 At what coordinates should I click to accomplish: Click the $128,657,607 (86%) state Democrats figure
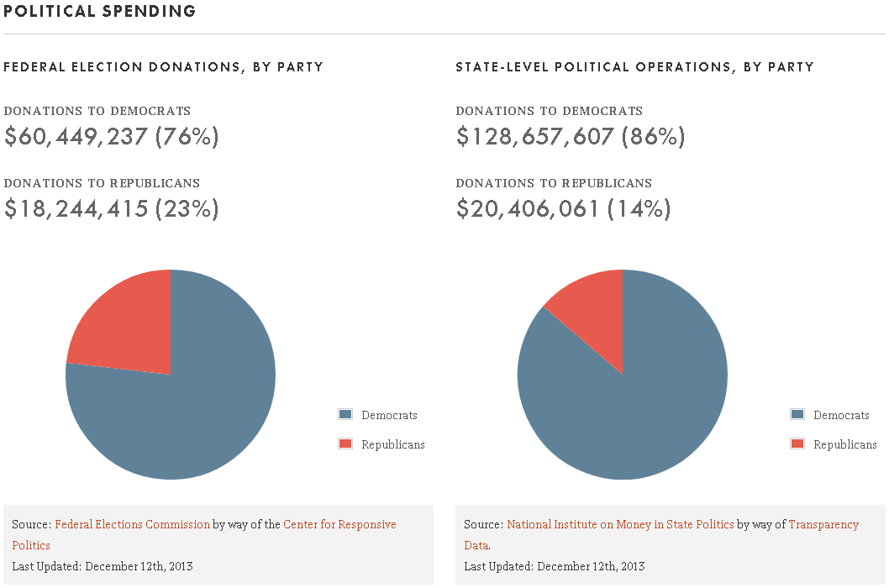(571, 136)
